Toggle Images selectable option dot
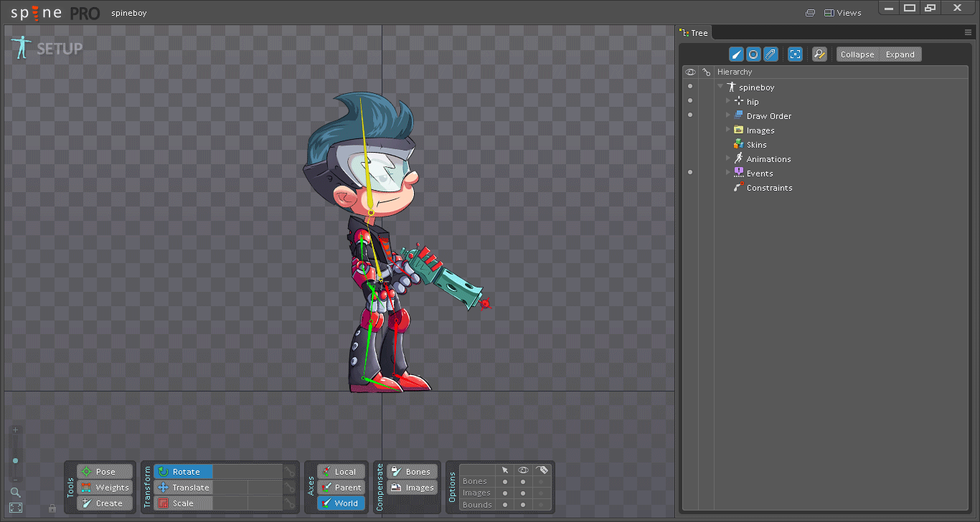 [505, 493]
